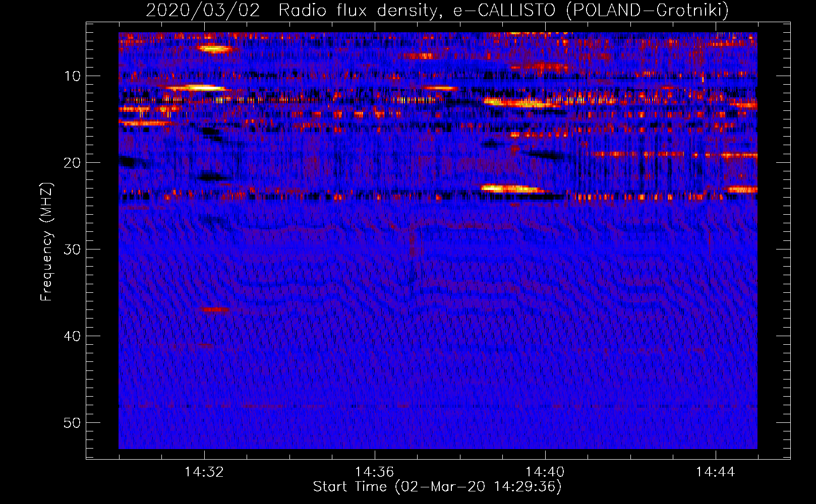Click the '14:32' time tick label
This screenshot has height=504, width=816.
point(204,472)
